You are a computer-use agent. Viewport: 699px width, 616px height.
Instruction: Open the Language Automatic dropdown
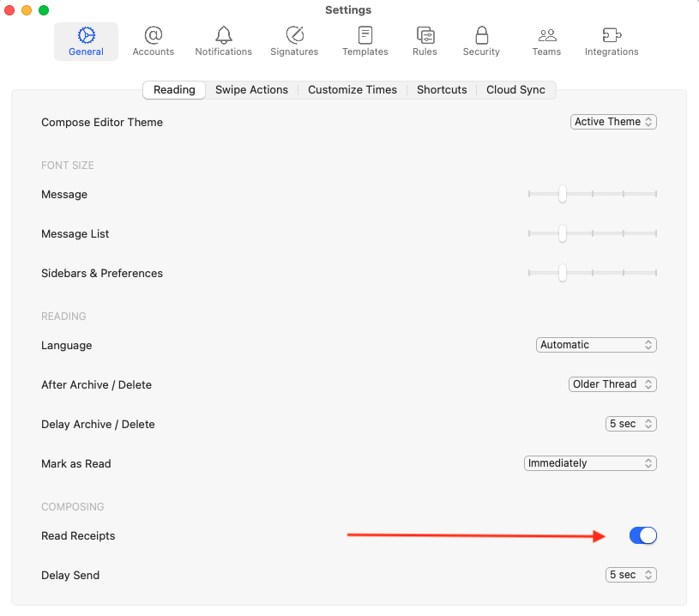596,345
